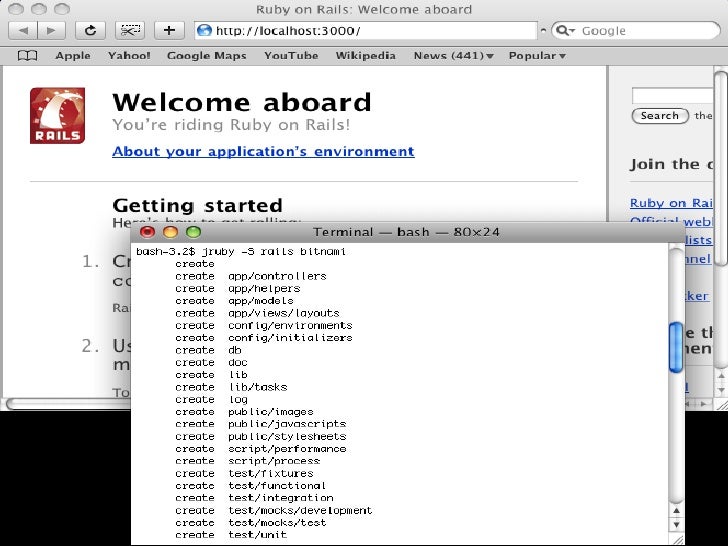
Task: Close the Terminal window with red button
Action: pyautogui.click(x=147, y=232)
